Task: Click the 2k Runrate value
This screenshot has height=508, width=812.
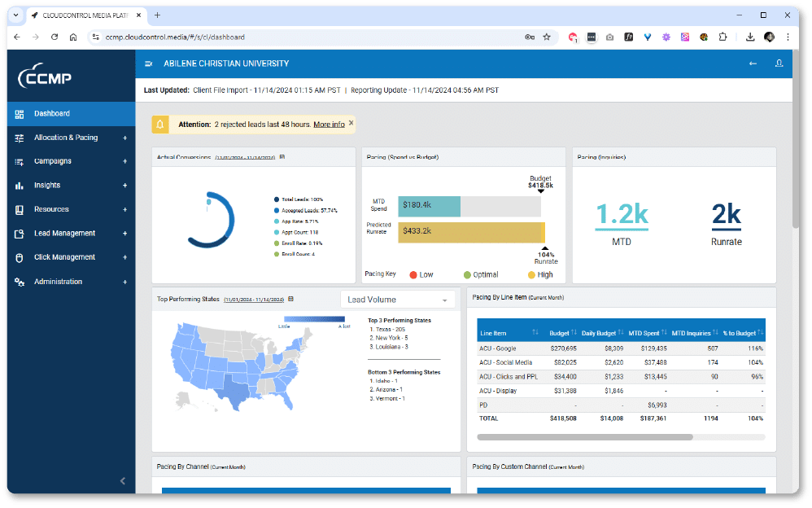Action: click(726, 214)
